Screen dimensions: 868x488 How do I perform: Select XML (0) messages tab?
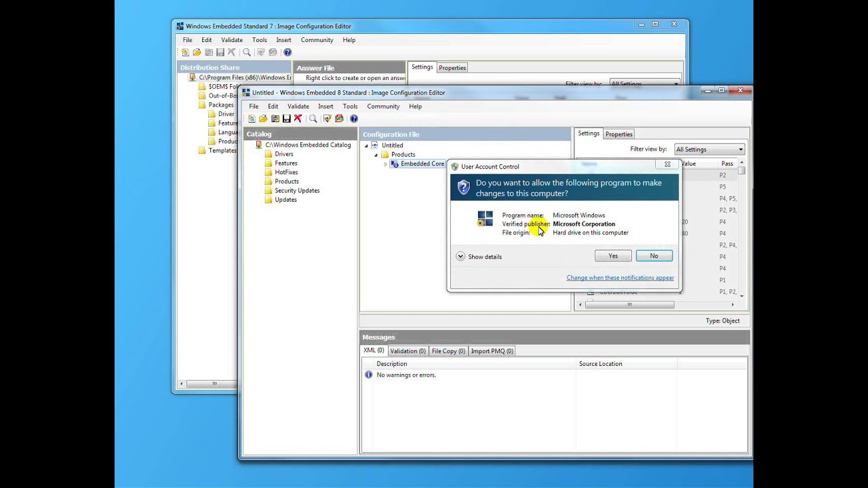(374, 350)
